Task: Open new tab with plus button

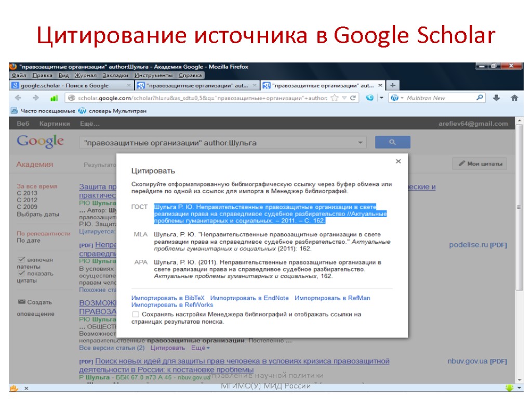Action: [x=393, y=85]
